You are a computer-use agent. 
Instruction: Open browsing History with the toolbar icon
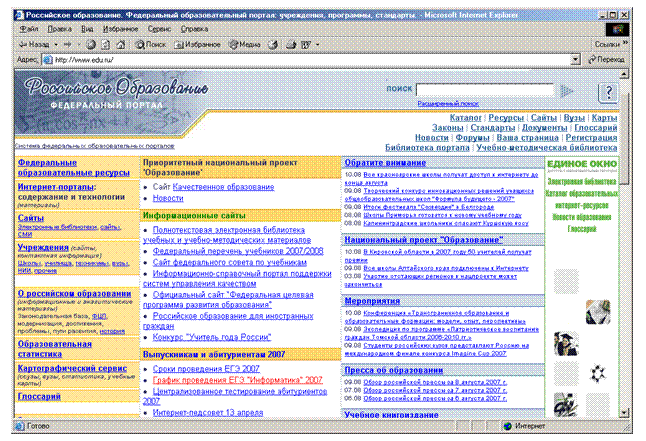273,45
